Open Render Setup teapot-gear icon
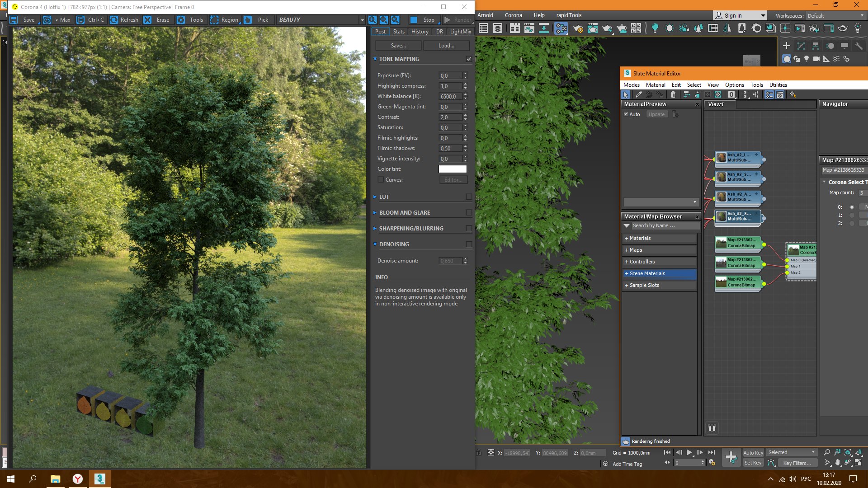 pyautogui.click(x=578, y=28)
